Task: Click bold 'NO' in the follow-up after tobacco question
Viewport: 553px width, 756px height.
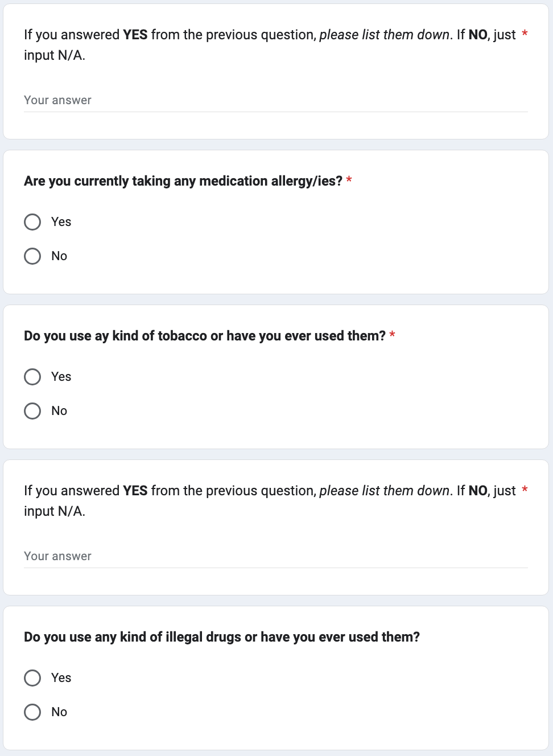Action: [478, 491]
